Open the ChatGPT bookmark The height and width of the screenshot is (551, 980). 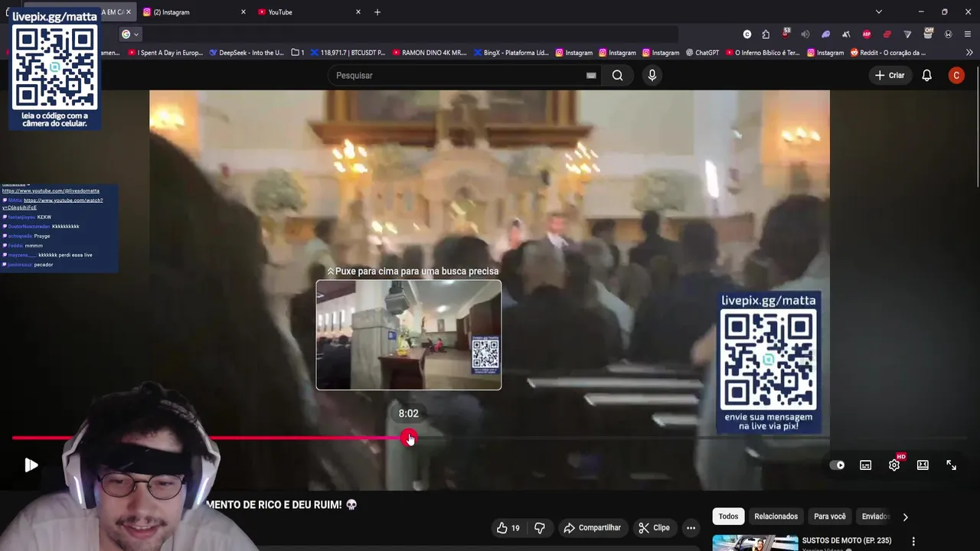(x=702, y=53)
